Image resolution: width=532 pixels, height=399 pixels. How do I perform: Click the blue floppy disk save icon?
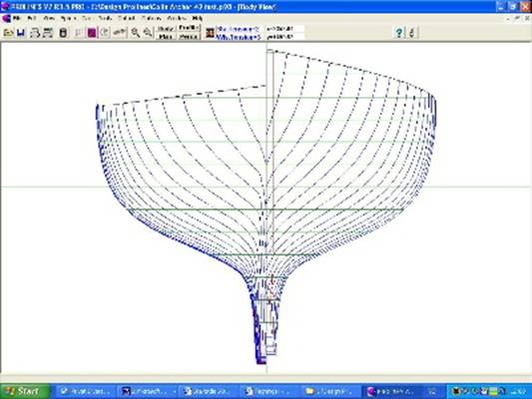(21, 33)
